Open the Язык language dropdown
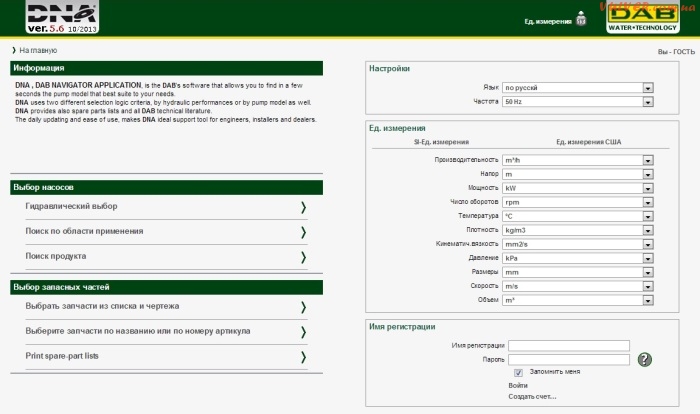Viewport: 700px width, 414px height. tap(578, 88)
